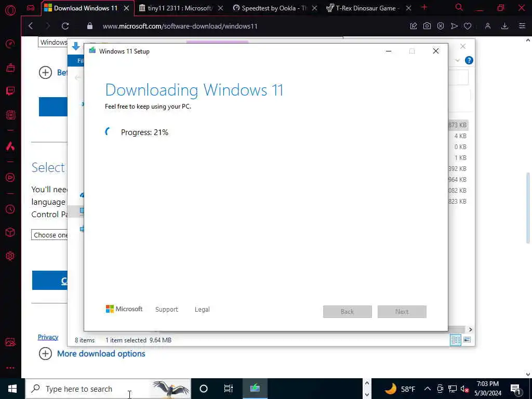Show hidden system tray icons
This screenshot has height=399, width=532.
point(428,389)
